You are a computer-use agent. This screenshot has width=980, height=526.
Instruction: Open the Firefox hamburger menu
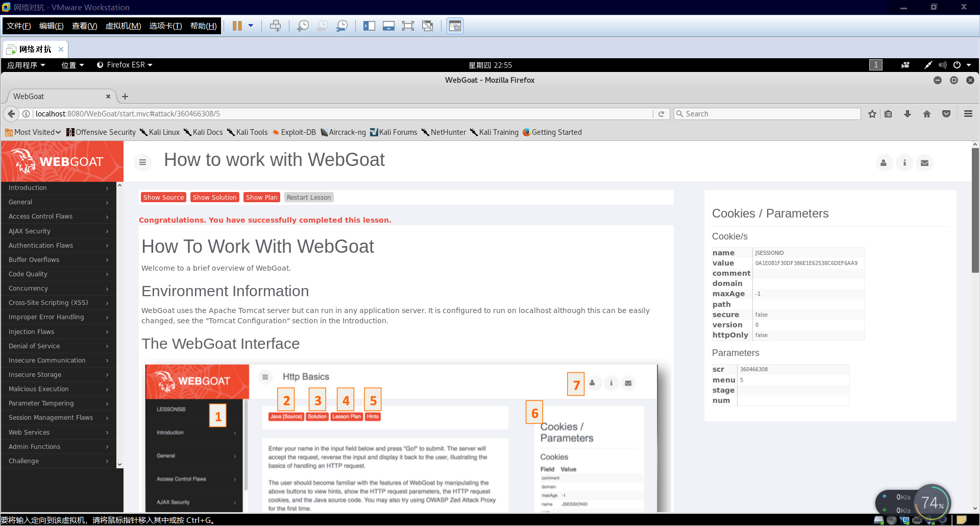click(968, 114)
